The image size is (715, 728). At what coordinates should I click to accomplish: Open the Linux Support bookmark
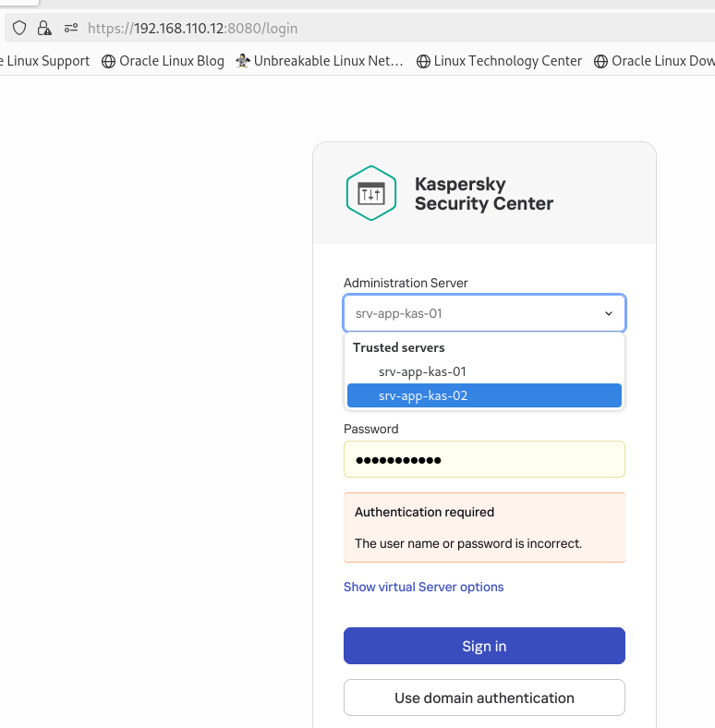tap(45, 61)
